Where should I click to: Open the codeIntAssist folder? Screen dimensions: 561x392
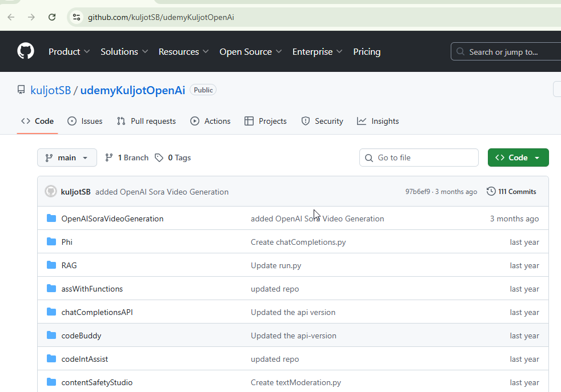[85, 359]
